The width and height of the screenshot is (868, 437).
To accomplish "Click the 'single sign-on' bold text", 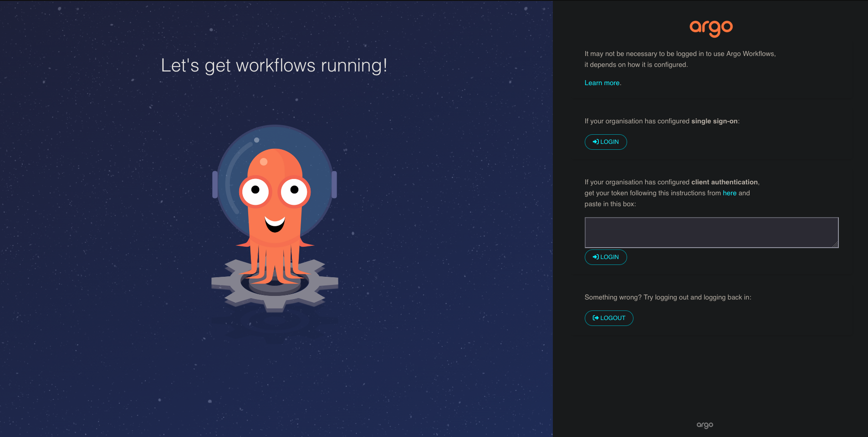I will (715, 121).
